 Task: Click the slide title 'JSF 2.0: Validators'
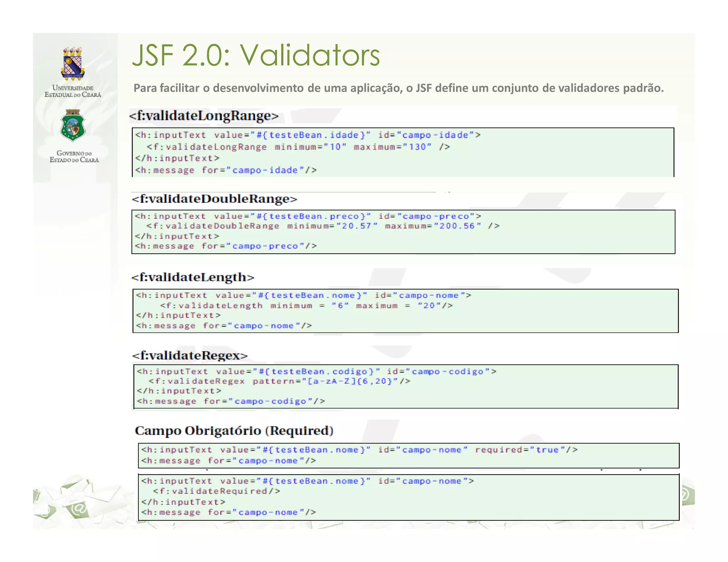256,55
